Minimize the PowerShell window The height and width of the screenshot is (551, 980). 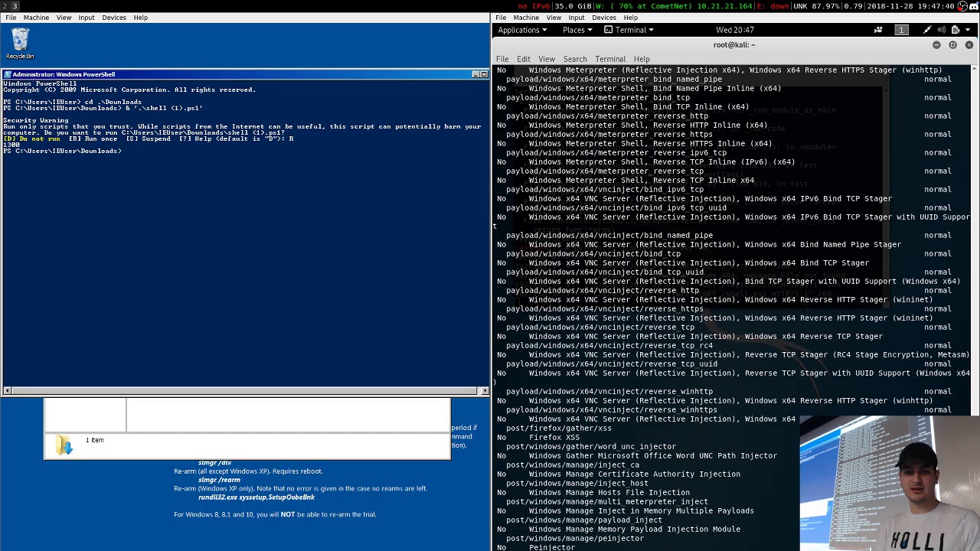pyautogui.click(x=475, y=74)
